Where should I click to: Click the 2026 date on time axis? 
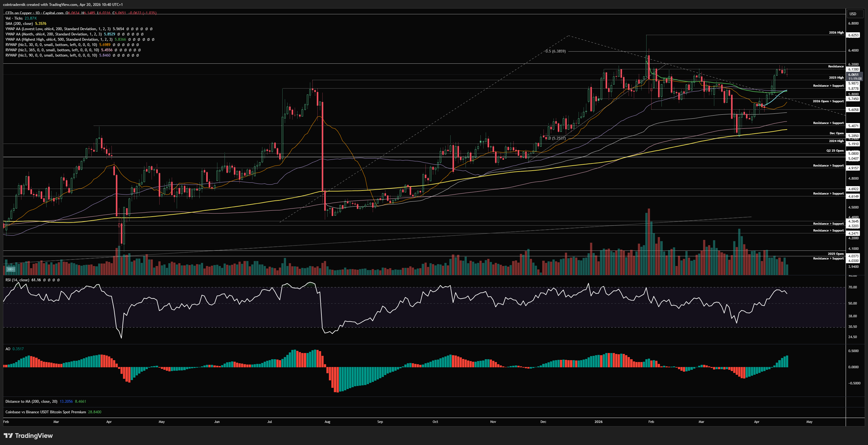point(598,422)
